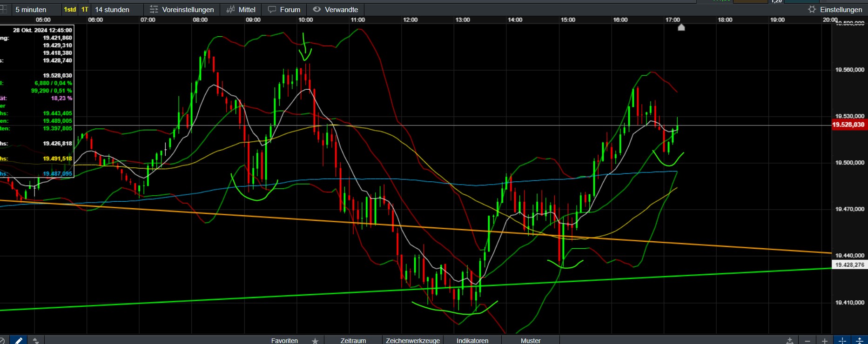Click the Einstellungen gear icon

(x=812, y=9)
